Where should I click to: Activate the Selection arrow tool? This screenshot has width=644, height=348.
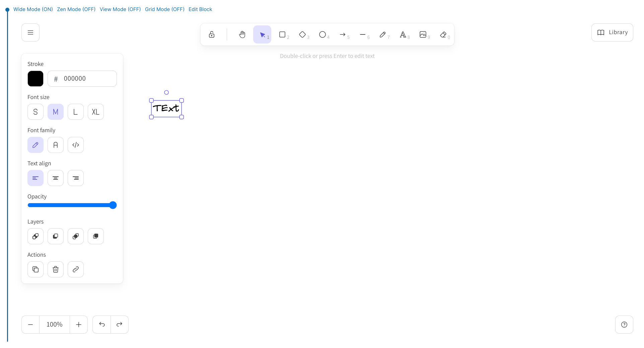point(262,34)
